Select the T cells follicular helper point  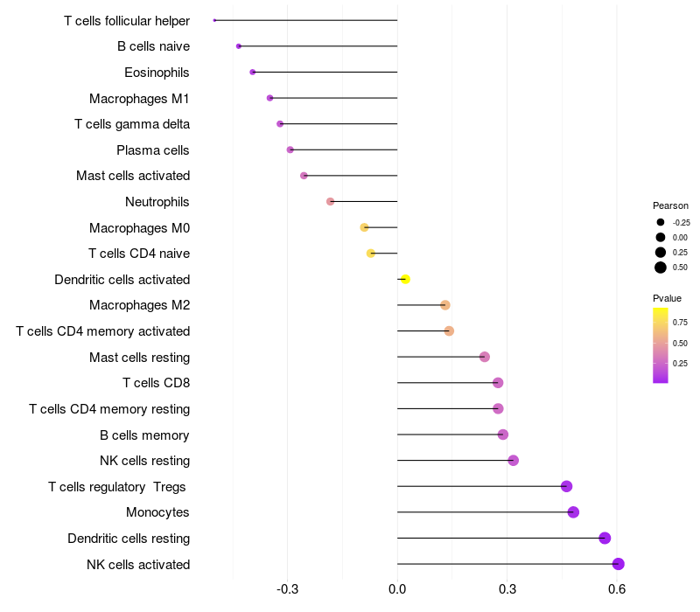[x=214, y=20]
